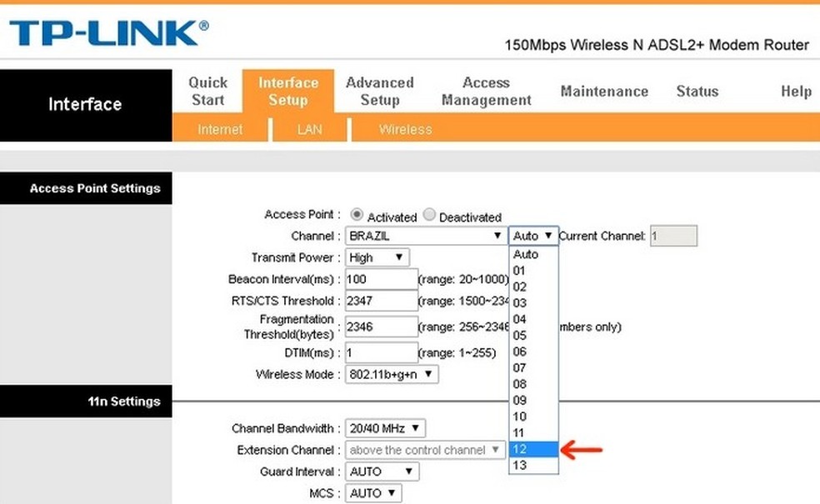Switch to the Quick Start tab

(x=207, y=90)
